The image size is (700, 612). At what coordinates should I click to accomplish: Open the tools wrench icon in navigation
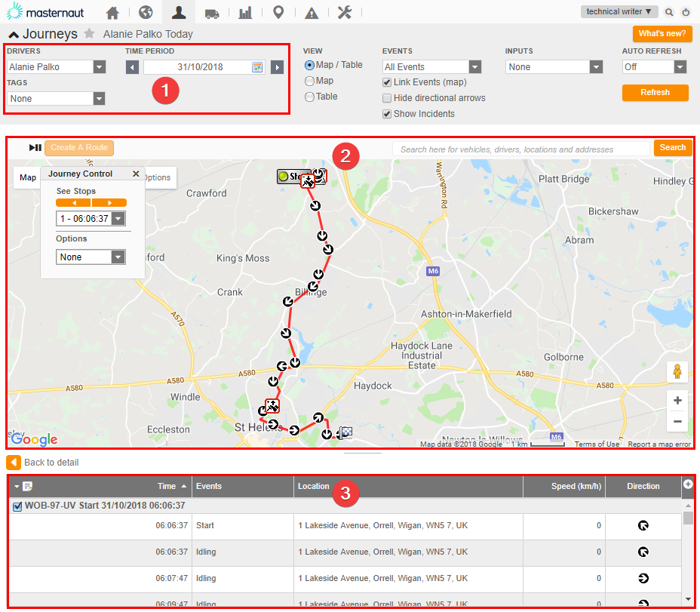[x=345, y=12]
